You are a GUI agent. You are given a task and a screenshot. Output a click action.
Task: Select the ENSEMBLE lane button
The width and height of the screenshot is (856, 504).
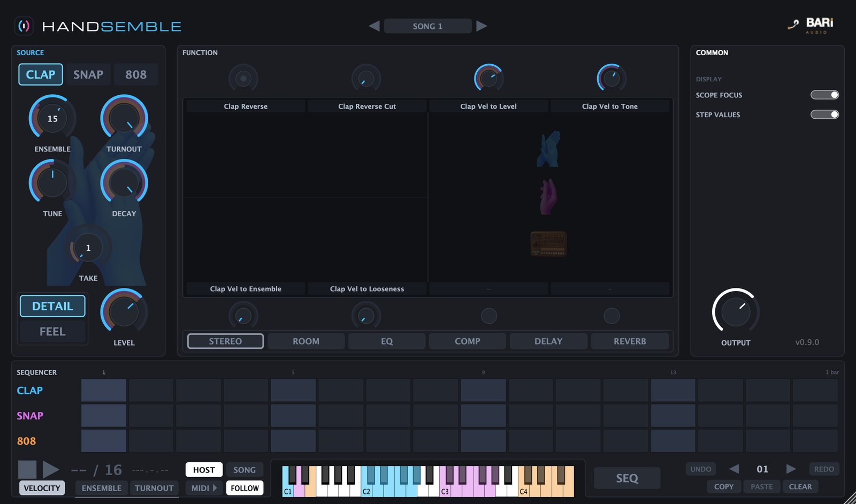102,488
